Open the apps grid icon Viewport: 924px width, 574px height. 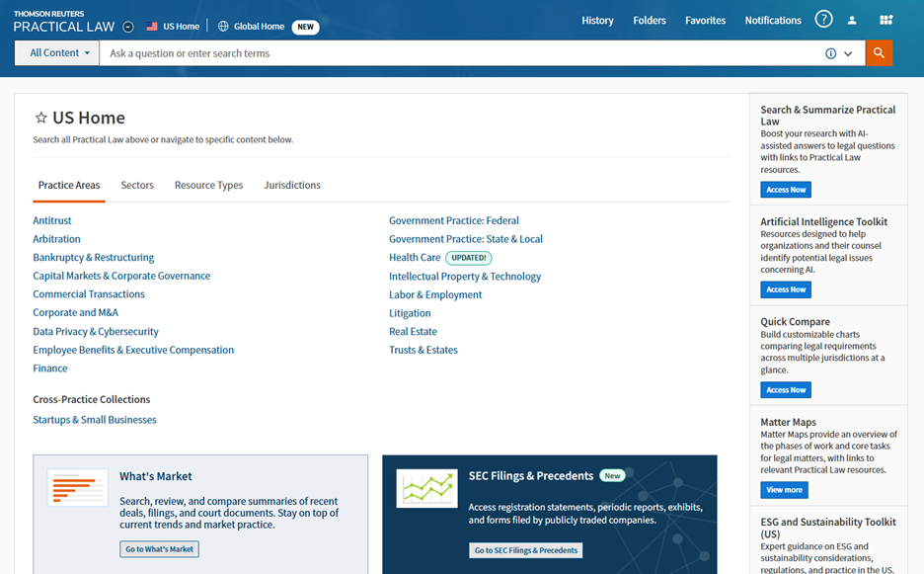pos(885,20)
